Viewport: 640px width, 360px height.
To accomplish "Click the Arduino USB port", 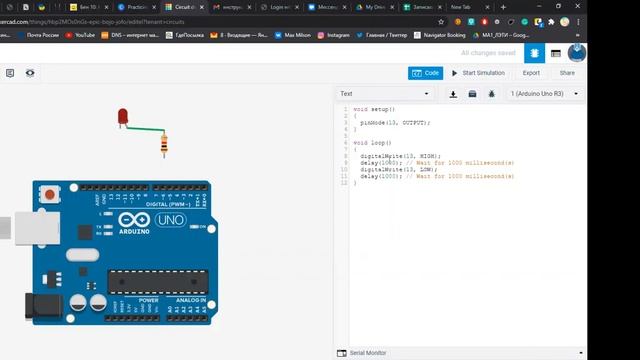I will click(x=37, y=229).
